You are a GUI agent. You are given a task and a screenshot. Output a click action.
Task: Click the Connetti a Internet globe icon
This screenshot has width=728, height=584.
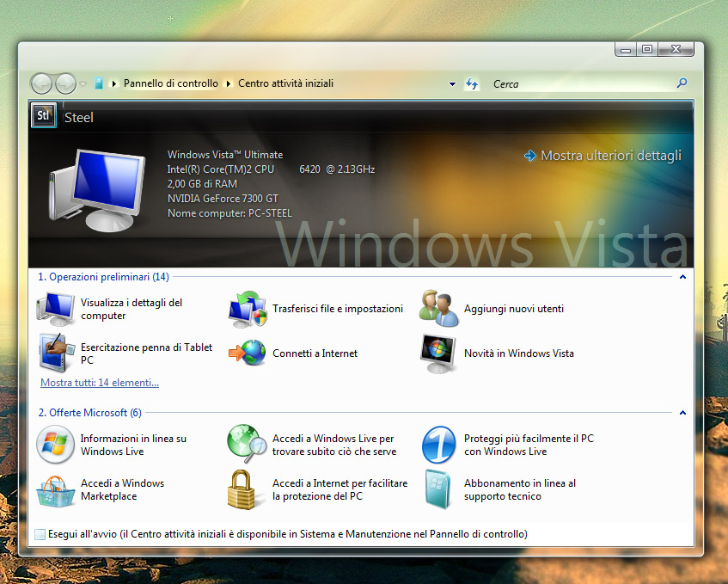click(248, 353)
